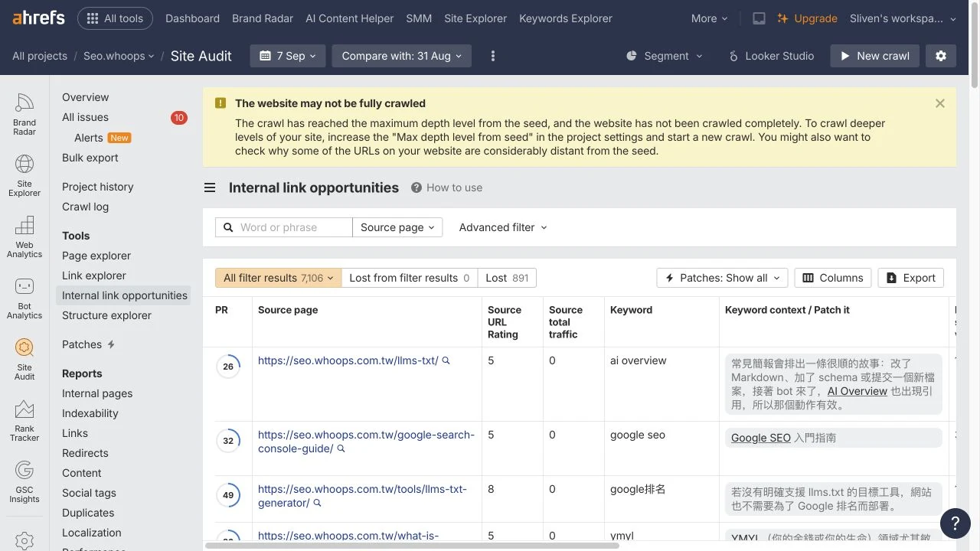The width and height of the screenshot is (980, 551).
Task: Open All issues in the side menu
Action: click(x=86, y=117)
